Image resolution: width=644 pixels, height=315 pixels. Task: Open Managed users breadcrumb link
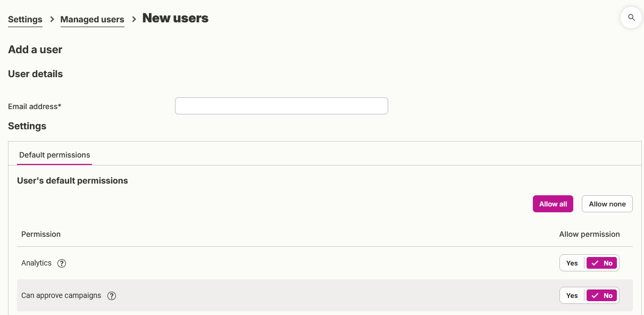point(93,20)
